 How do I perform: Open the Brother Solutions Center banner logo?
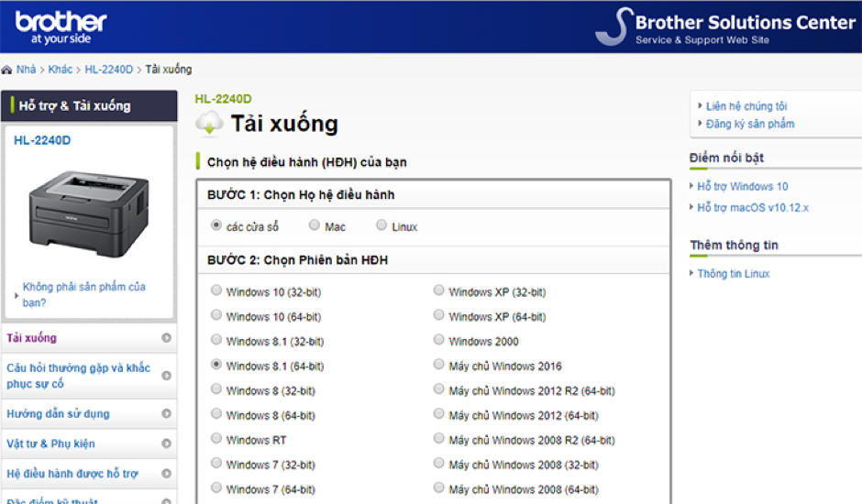coord(725,27)
